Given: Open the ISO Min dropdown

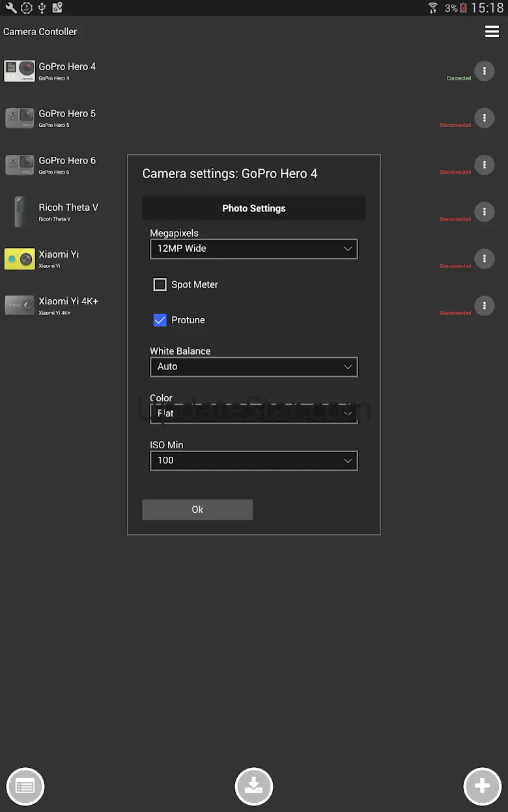Looking at the screenshot, I should pyautogui.click(x=254, y=461).
